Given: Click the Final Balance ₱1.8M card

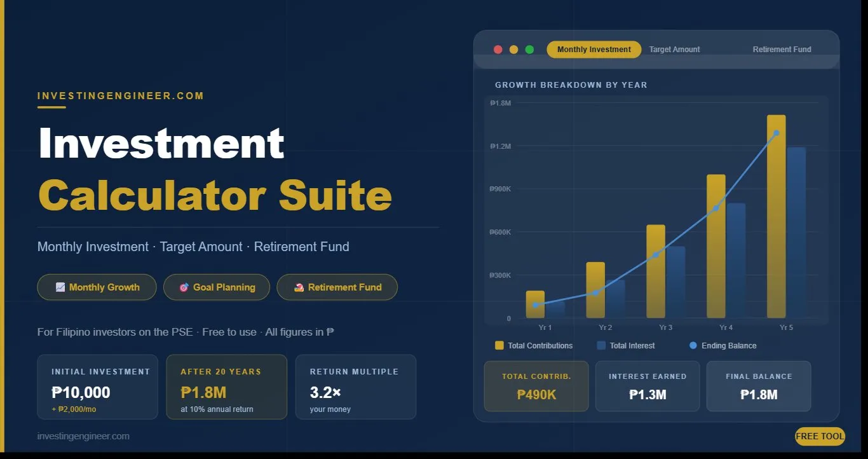Looking at the screenshot, I should pyautogui.click(x=759, y=387).
